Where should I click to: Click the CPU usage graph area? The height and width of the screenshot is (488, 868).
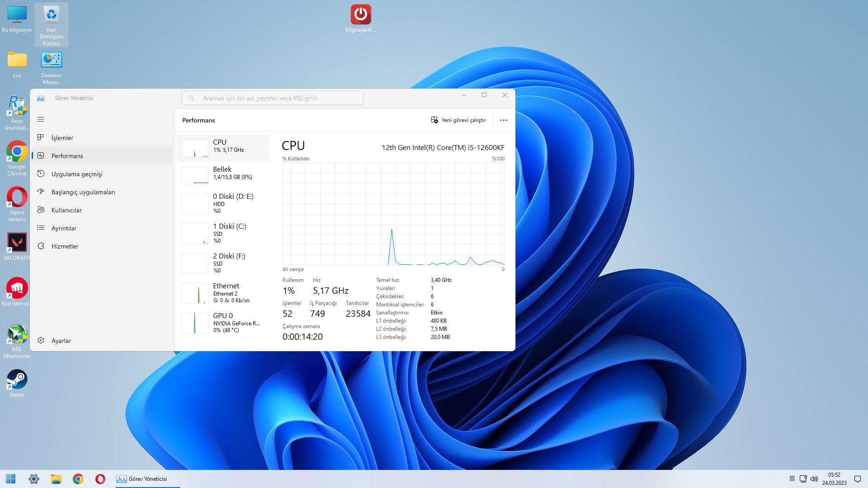tap(393, 214)
